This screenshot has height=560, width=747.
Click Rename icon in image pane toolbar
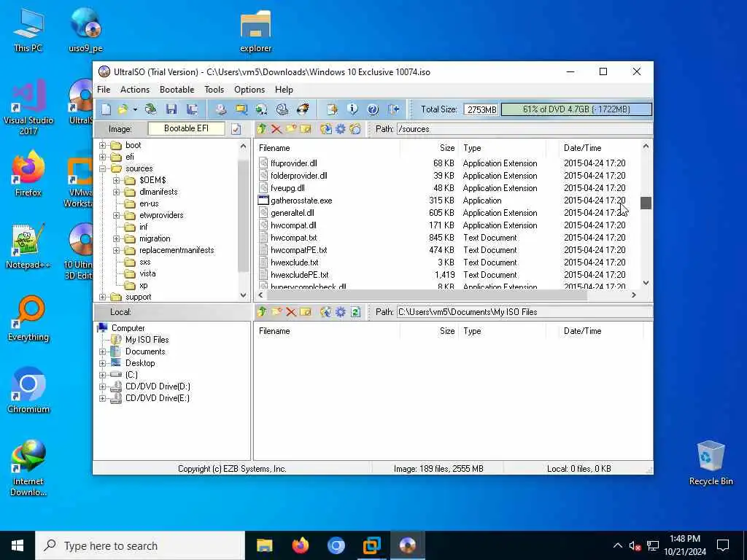pos(306,129)
